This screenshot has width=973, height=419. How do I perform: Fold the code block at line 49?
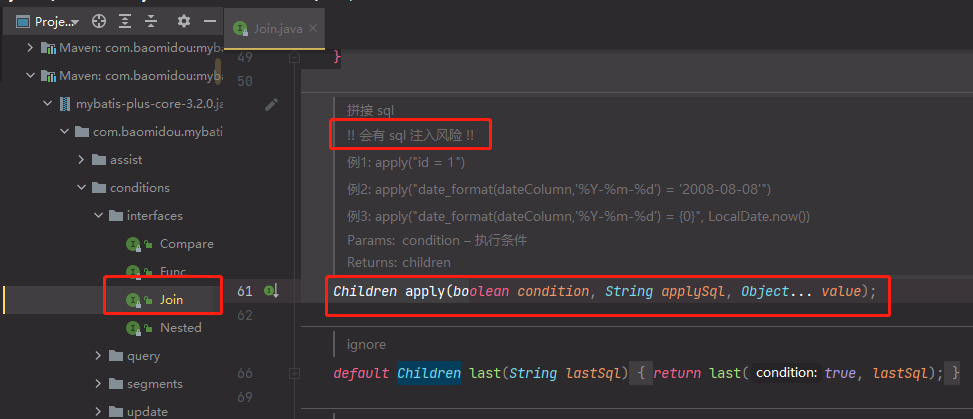pyautogui.click(x=294, y=58)
